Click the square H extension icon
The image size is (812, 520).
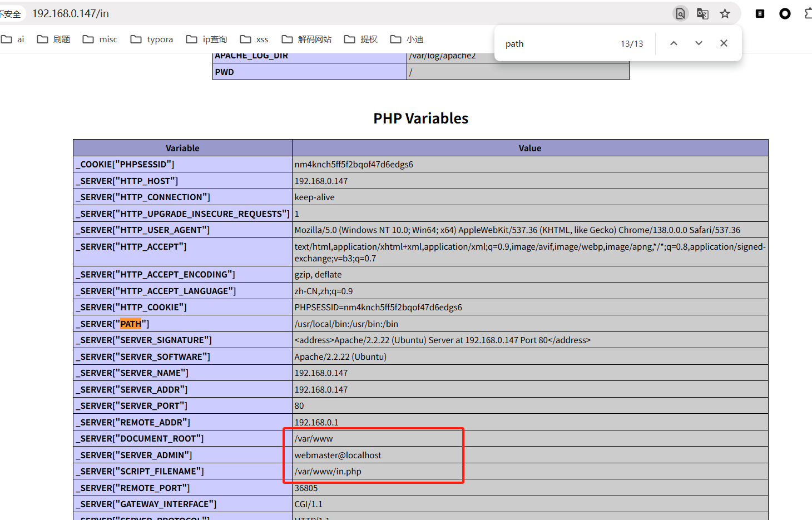pyautogui.click(x=760, y=13)
